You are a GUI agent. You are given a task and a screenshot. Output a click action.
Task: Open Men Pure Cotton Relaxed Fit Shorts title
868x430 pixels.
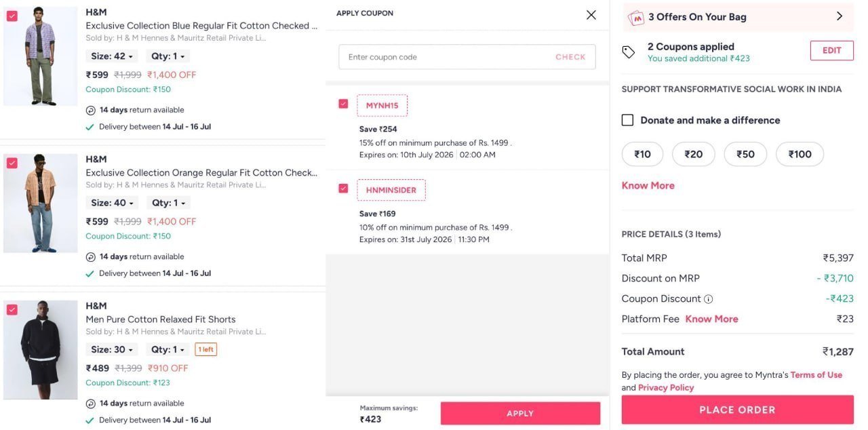[161, 319]
